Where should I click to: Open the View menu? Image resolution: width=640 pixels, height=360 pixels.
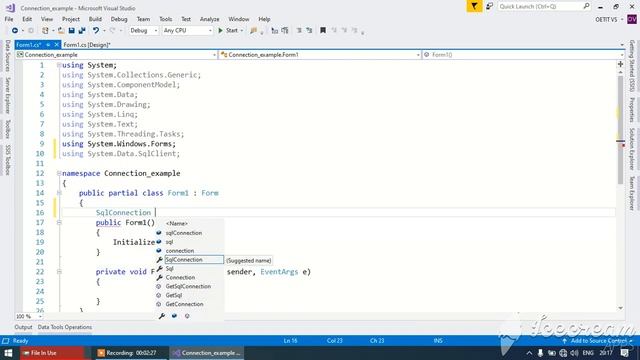47,19
